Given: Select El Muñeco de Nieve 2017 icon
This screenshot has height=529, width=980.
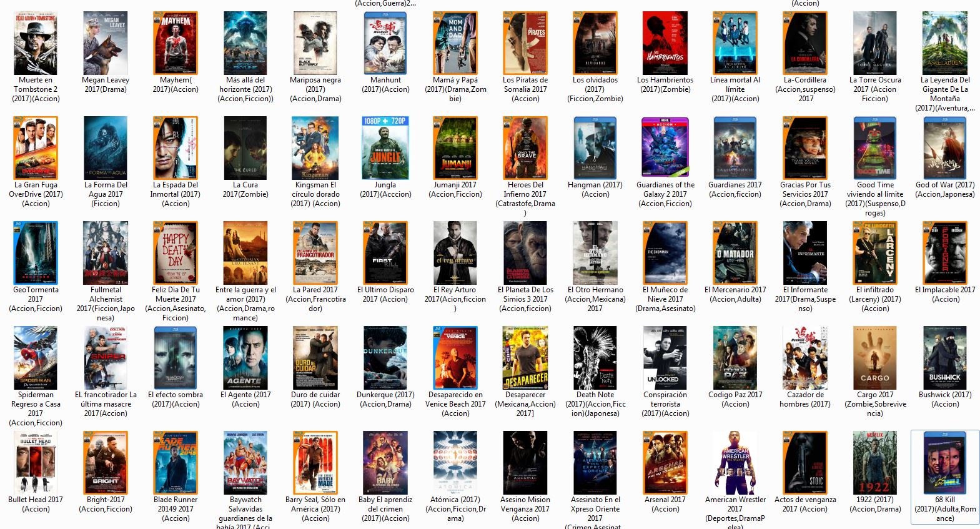Looking at the screenshot, I should (665, 253).
